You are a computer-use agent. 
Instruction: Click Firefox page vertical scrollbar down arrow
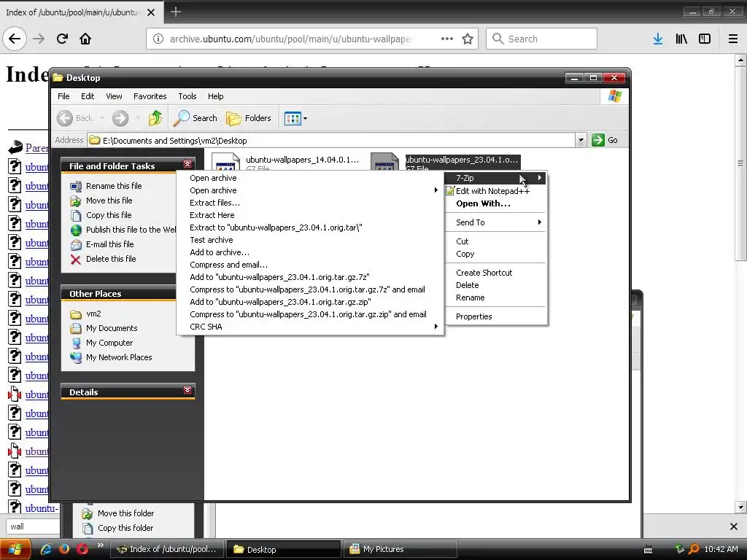741,507
